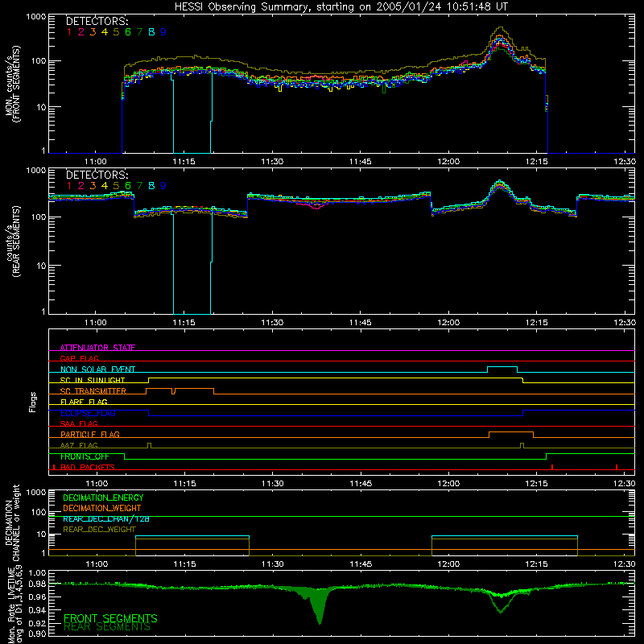Viewport: 644px width, 644px height.
Task: Select the SC_TRANSMITTER flag label
Action: point(93,391)
